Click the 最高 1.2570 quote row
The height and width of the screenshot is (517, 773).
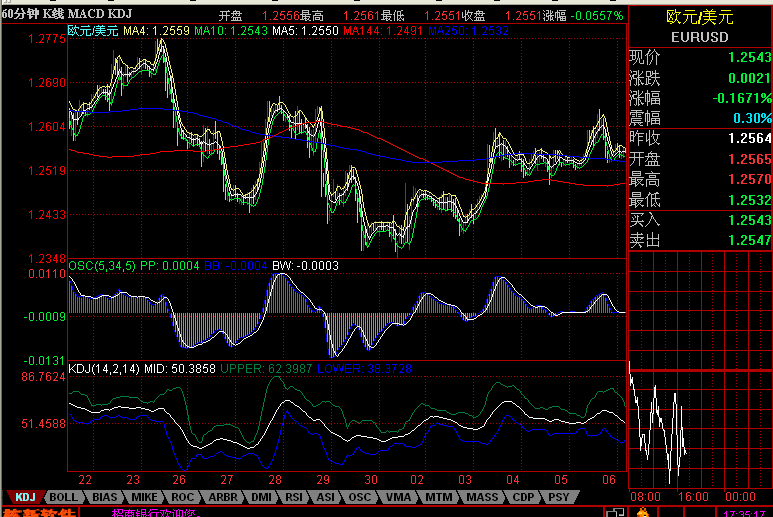click(700, 179)
